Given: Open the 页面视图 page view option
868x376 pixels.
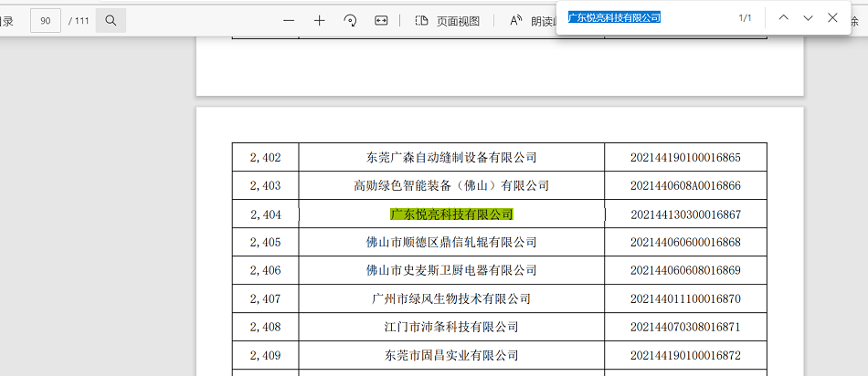Looking at the screenshot, I should click(x=448, y=20).
